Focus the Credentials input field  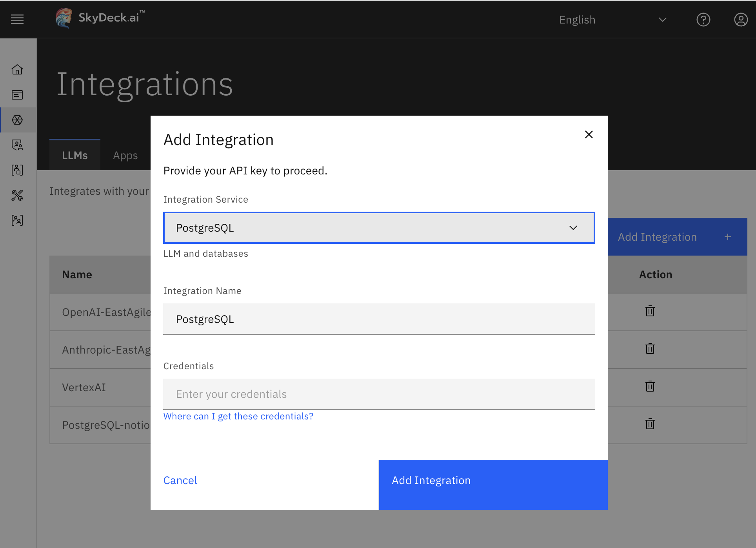[379, 394]
